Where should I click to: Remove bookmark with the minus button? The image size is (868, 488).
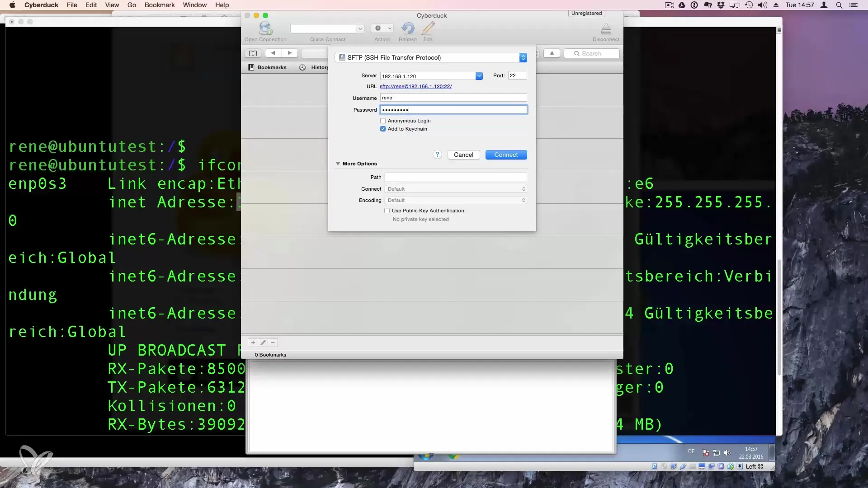[x=273, y=343]
